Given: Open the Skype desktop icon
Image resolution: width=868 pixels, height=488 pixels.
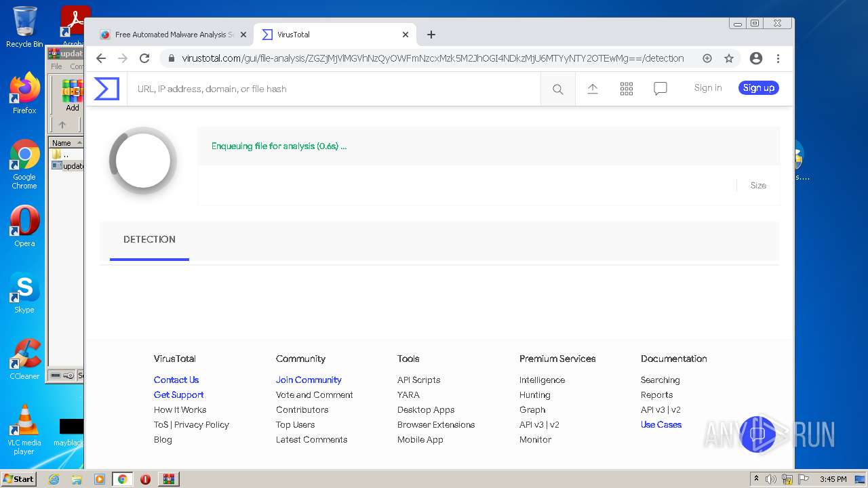Looking at the screenshot, I should (x=24, y=293).
